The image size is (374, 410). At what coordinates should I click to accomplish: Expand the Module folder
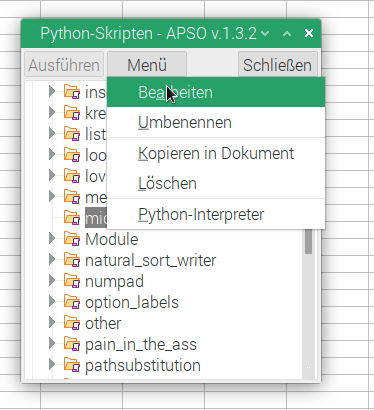(52, 238)
